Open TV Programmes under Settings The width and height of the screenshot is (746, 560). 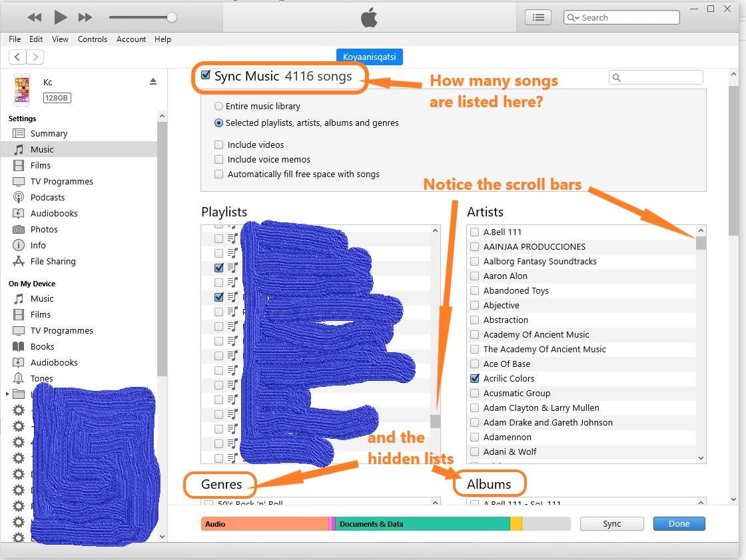pos(62,181)
